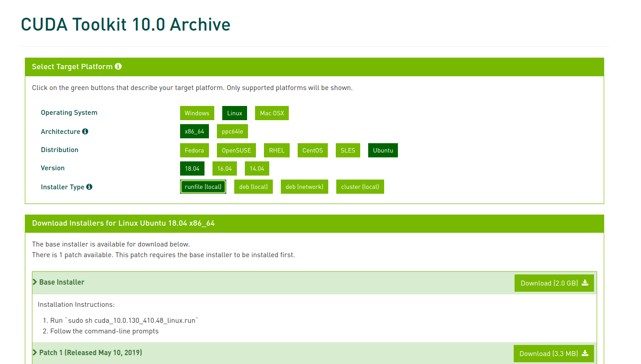Click the 'There is 1 patch available' notice
Screen dimensions: 641x364
pos(163,255)
